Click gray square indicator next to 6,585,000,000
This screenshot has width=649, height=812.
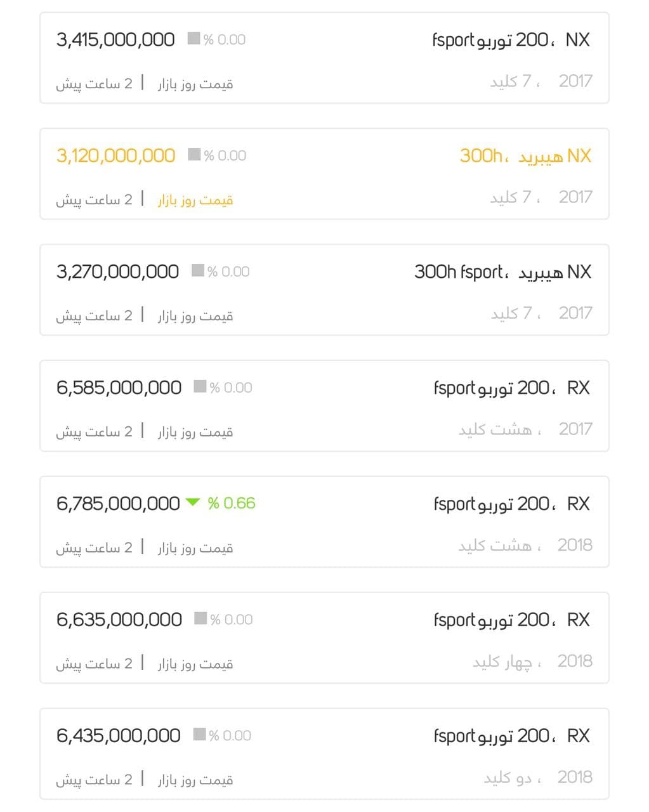point(200,386)
